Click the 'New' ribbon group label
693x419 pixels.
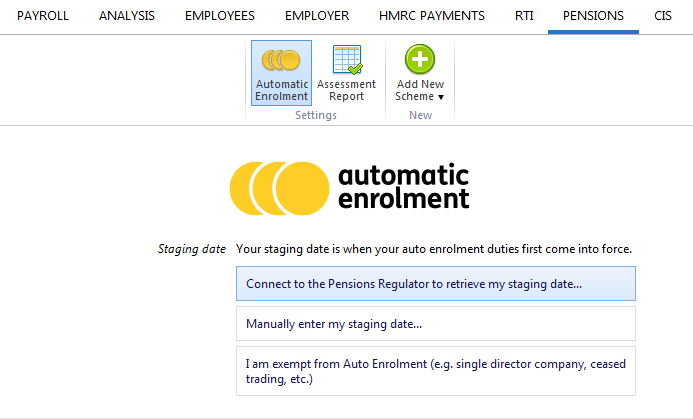click(x=420, y=115)
